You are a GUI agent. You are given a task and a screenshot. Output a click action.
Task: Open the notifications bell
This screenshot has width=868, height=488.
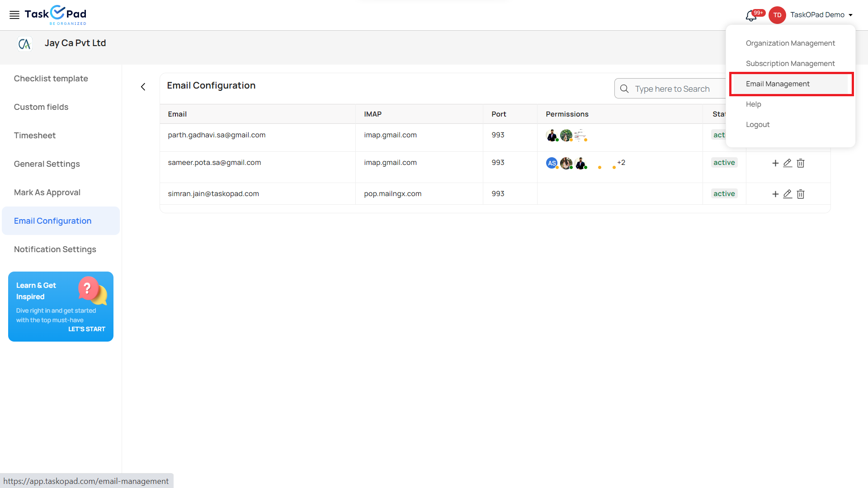pyautogui.click(x=751, y=16)
